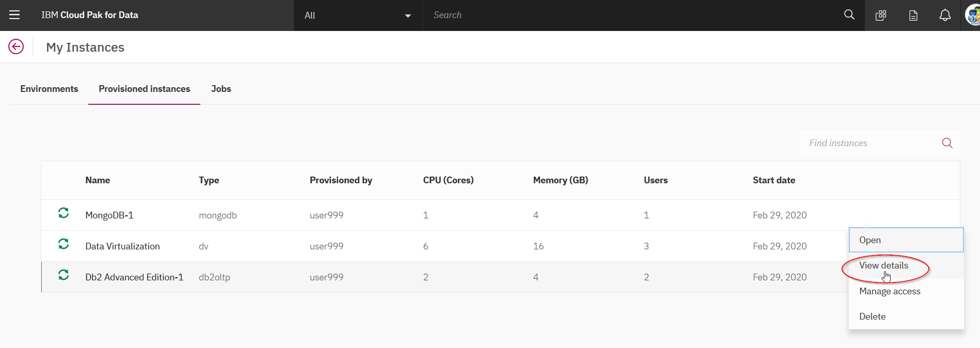
Task: Choose View details from the context menu
Action: [x=906, y=265]
